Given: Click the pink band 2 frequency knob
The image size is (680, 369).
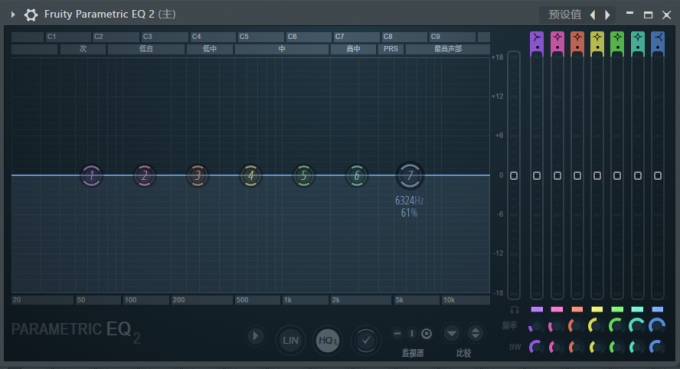Looking at the screenshot, I should (556, 326).
